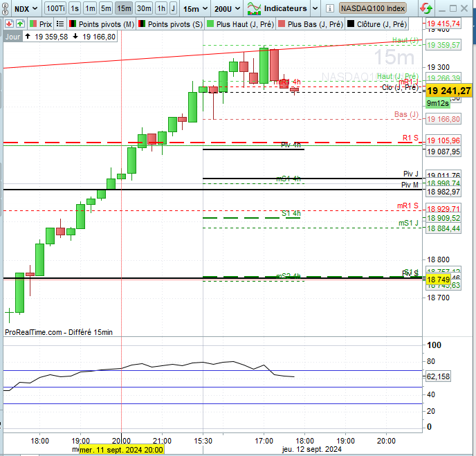Screen dimensions: 476x456
Task: Click the Indicateurs chart icon
Action: coord(254,8)
